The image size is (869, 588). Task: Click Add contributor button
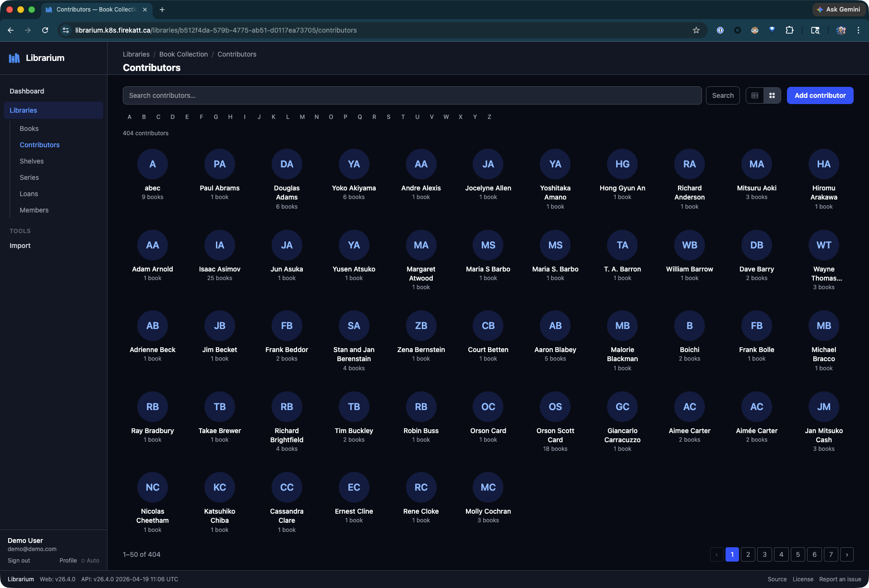[820, 95]
